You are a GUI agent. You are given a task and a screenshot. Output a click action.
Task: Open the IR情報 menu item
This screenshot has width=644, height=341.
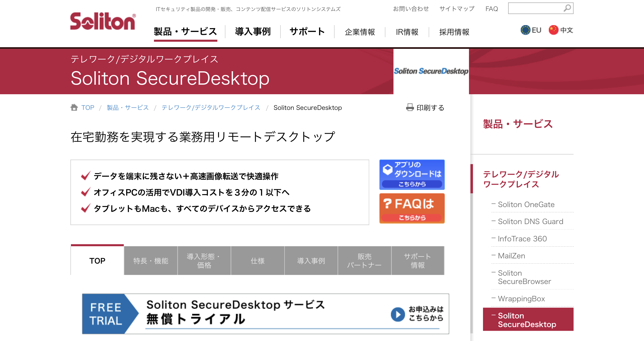[407, 32]
